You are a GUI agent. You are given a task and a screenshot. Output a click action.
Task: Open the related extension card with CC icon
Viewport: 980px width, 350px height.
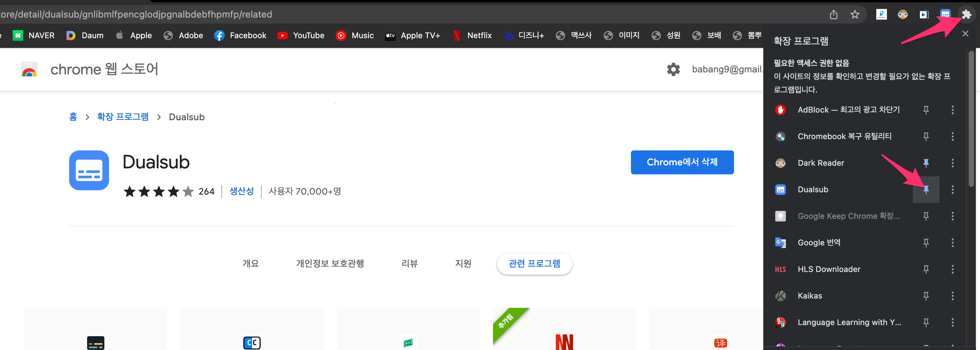point(252,329)
